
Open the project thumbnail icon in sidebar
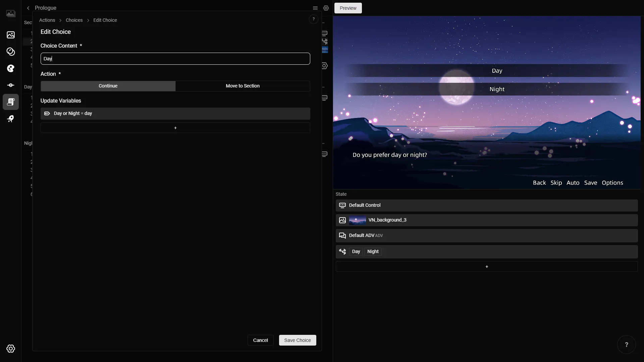point(11,13)
